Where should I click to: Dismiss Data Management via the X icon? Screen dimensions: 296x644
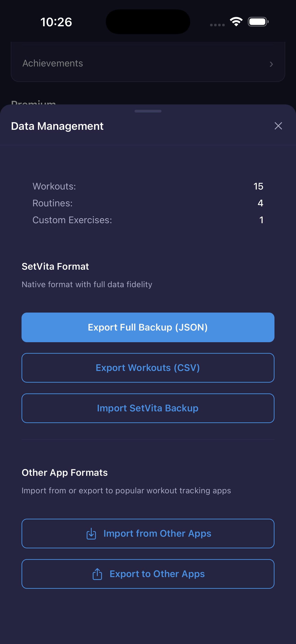tap(278, 126)
